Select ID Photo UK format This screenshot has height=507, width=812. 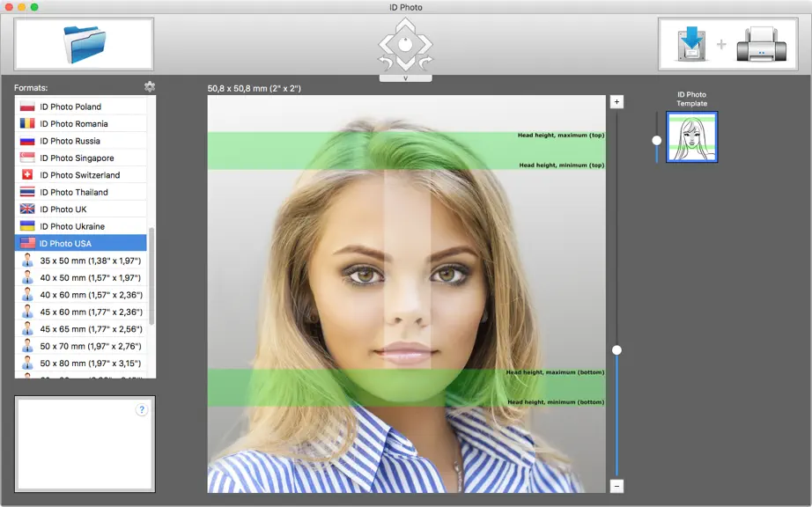click(x=81, y=209)
